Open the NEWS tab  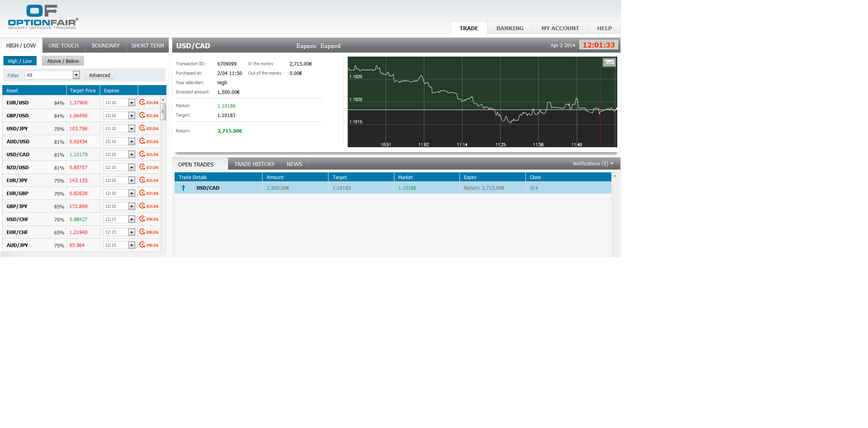click(x=294, y=164)
